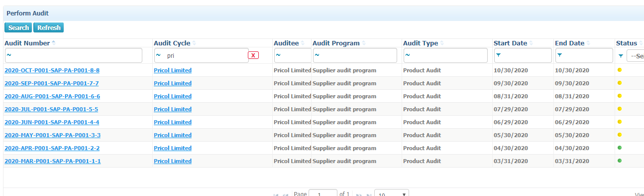The height and width of the screenshot is (196, 644).
Task: Click yellow status dot for 2020-JUL audit row
Action: click(x=620, y=109)
